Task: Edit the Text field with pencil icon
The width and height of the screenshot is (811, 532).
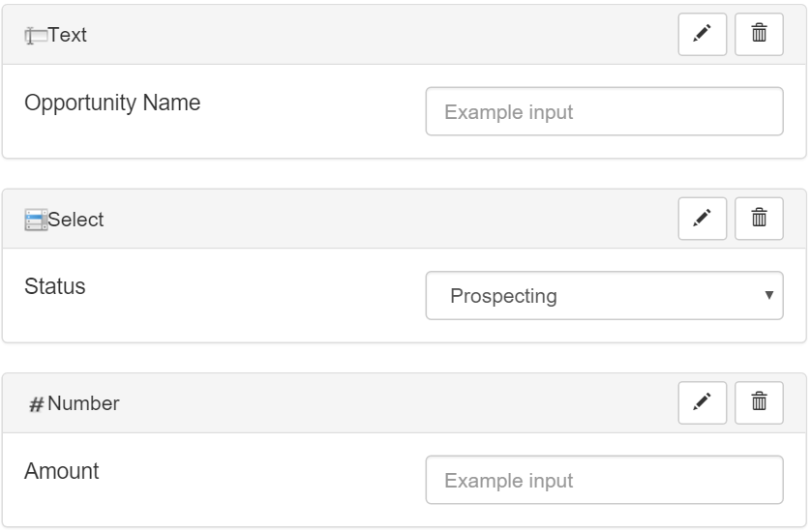Action: (x=702, y=34)
